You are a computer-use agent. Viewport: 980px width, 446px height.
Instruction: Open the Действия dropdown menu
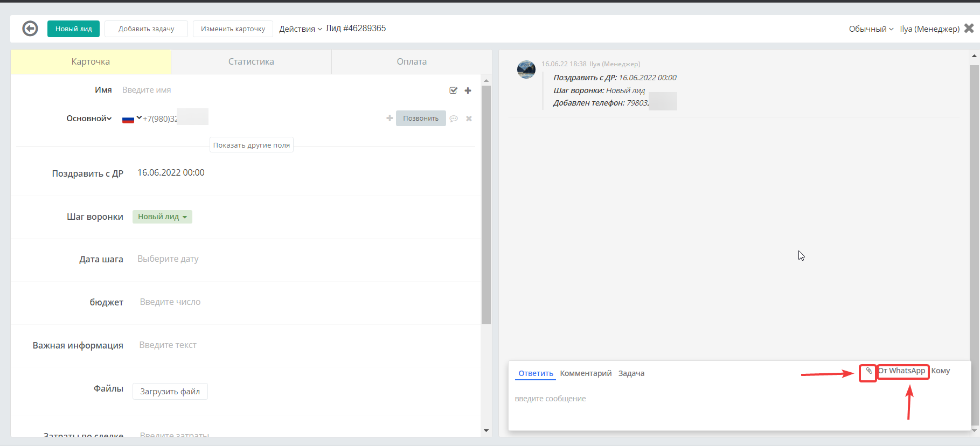(x=301, y=29)
